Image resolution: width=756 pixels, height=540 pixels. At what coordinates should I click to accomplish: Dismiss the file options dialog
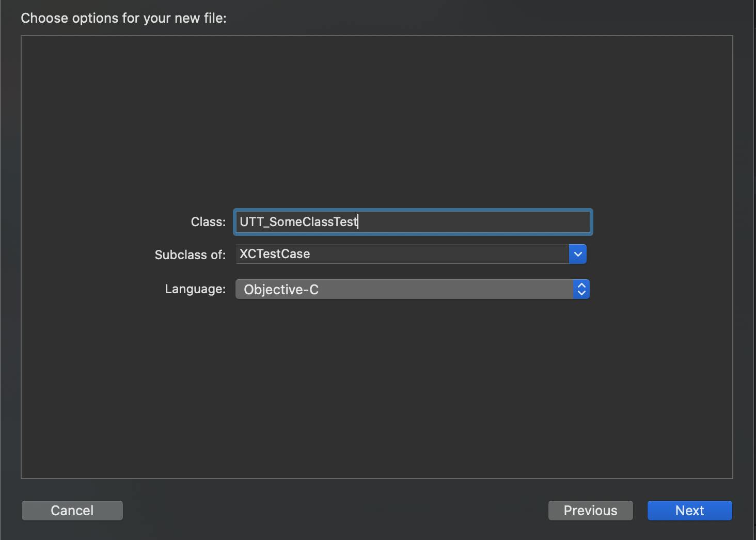[72, 510]
